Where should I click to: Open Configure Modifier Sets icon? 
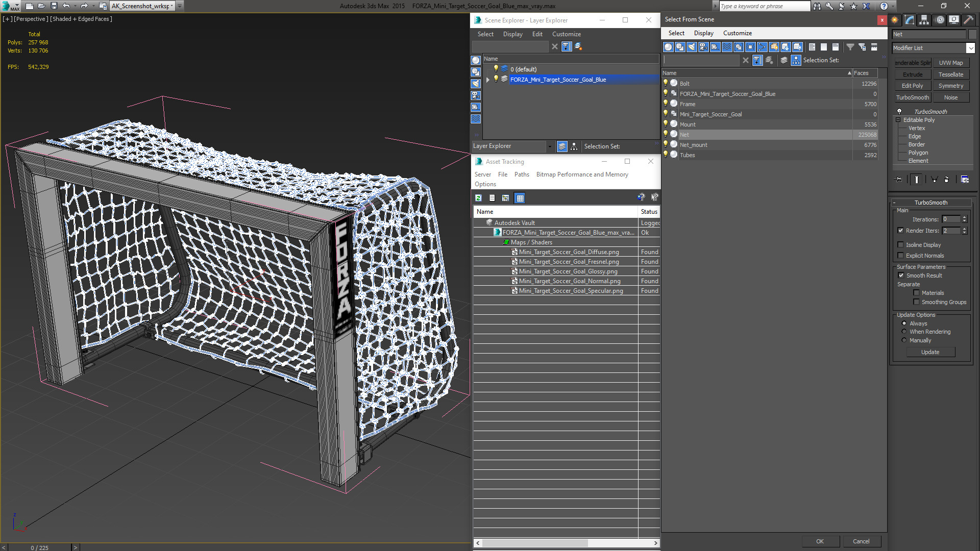click(965, 179)
